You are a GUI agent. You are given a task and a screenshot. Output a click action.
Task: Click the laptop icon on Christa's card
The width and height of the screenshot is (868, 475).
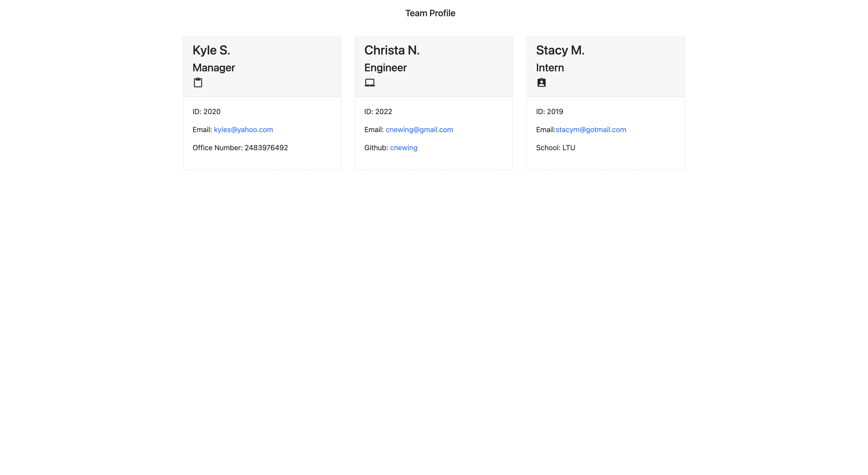pyautogui.click(x=370, y=82)
